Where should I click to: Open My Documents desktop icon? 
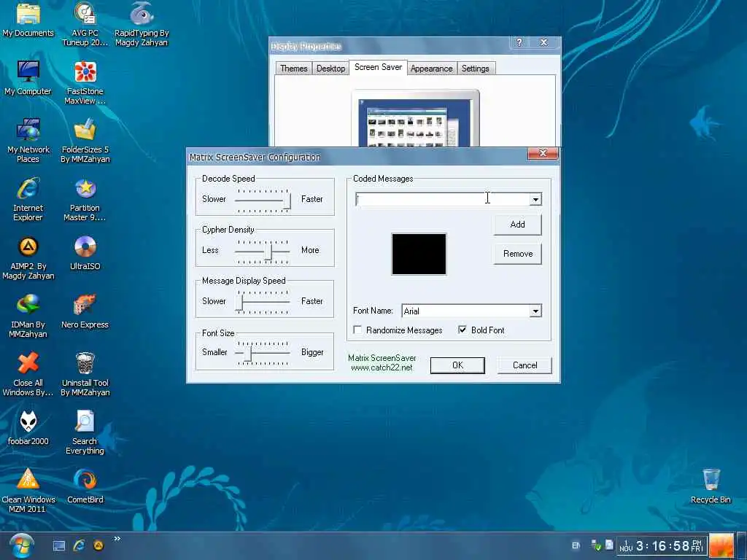point(28,20)
